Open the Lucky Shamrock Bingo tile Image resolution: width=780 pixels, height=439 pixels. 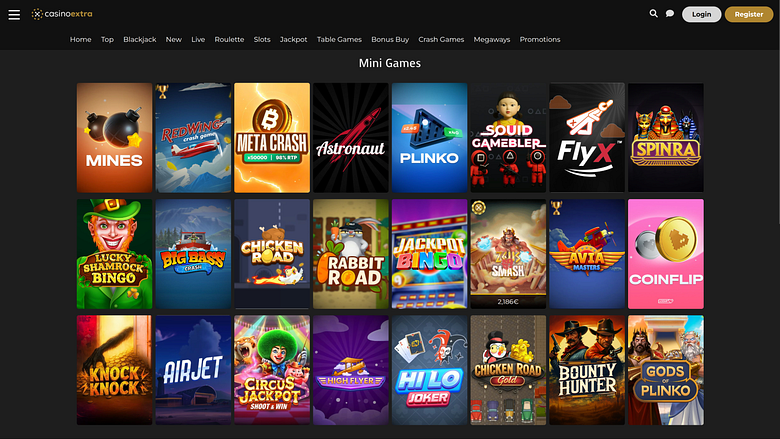(x=114, y=254)
